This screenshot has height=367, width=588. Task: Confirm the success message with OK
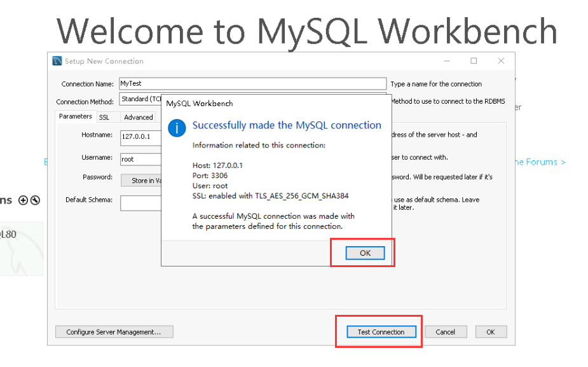tap(364, 253)
